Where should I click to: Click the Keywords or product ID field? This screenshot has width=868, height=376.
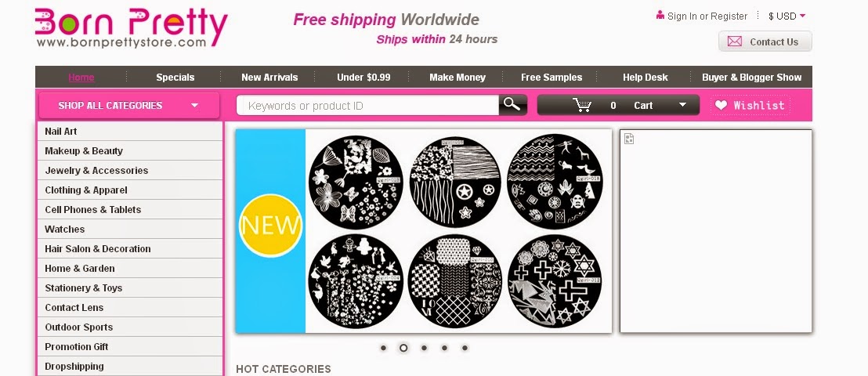point(367,105)
